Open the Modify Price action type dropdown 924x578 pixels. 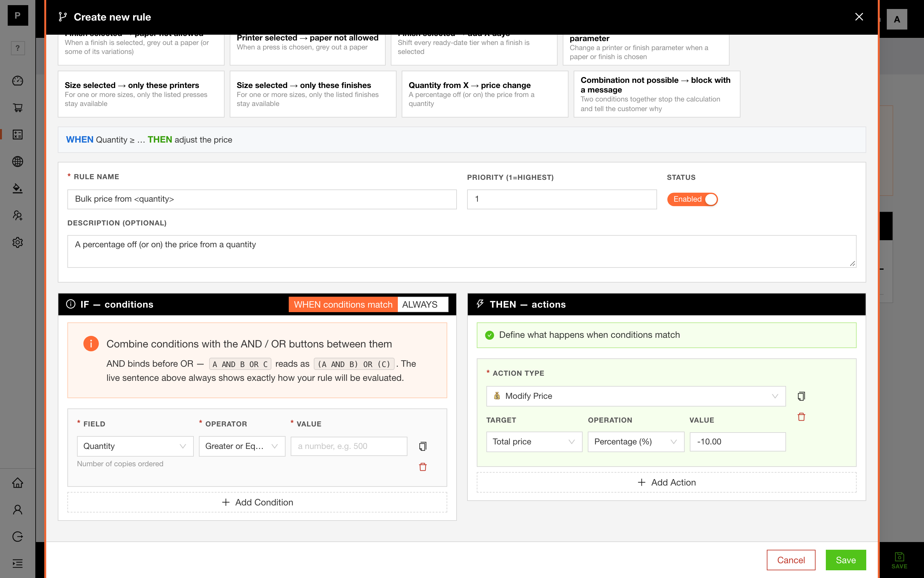pyautogui.click(x=636, y=396)
